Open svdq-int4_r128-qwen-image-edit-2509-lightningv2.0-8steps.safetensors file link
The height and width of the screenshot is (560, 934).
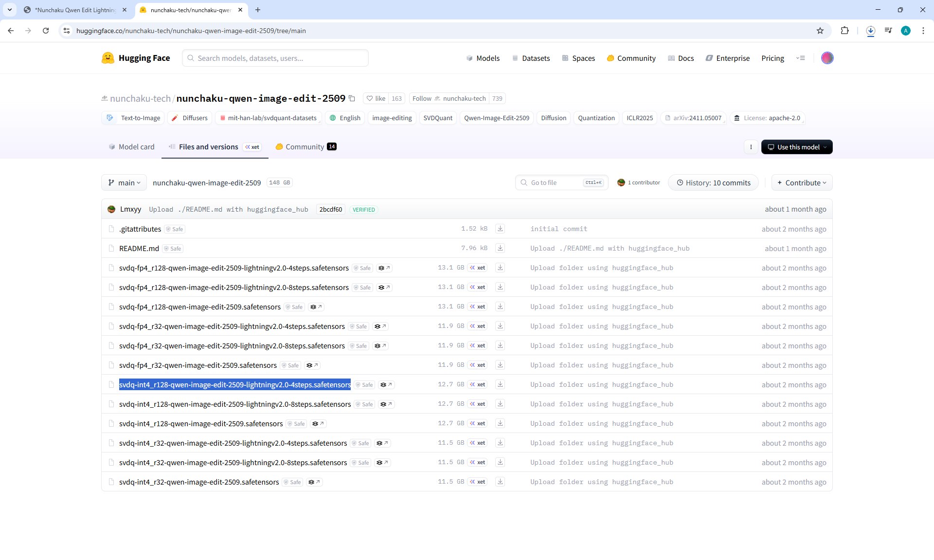pyautogui.click(x=235, y=404)
